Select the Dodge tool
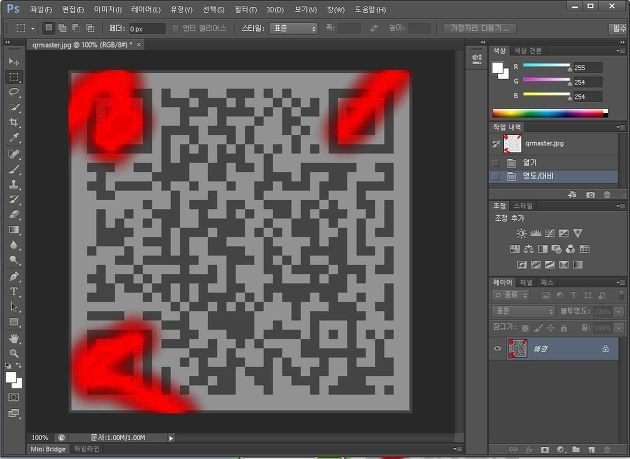The image size is (630, 459). click(x=14, y=261)
